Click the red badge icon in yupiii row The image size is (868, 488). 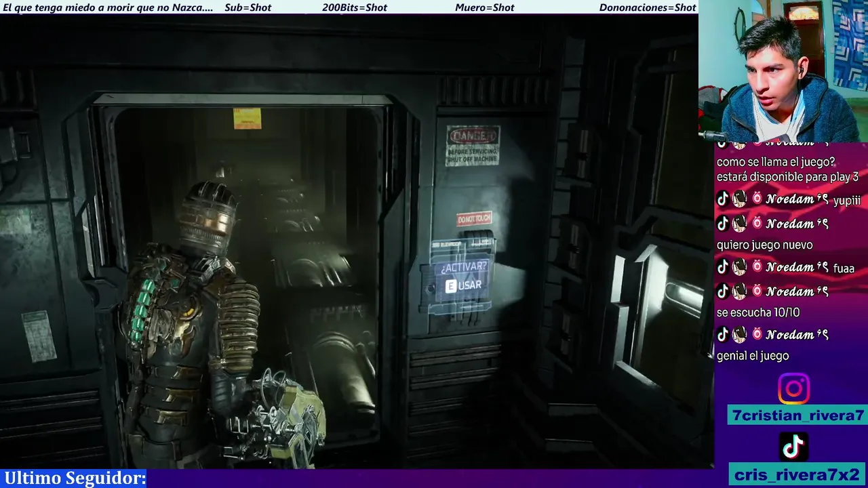(x=757, y=199)
